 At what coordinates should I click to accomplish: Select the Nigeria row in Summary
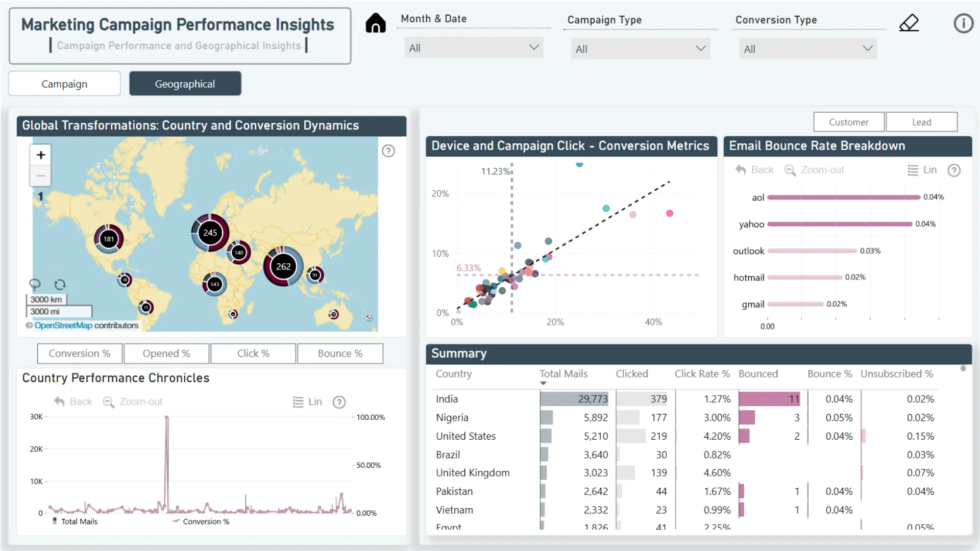tap(685, 417)
